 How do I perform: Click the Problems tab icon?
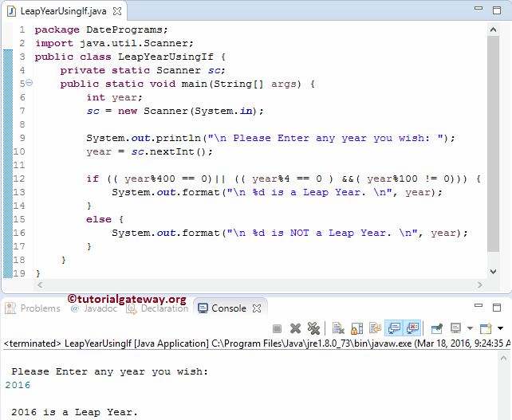[x=10, y=308]
